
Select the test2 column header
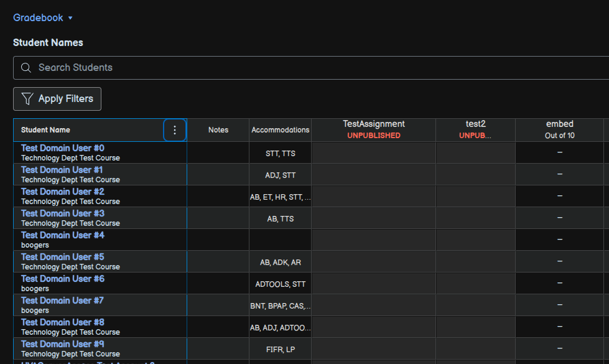click(476, 130)
